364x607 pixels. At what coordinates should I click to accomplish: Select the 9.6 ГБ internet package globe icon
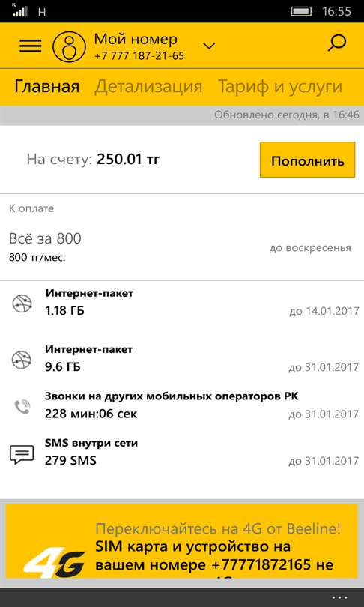click(x=22, y=360)
